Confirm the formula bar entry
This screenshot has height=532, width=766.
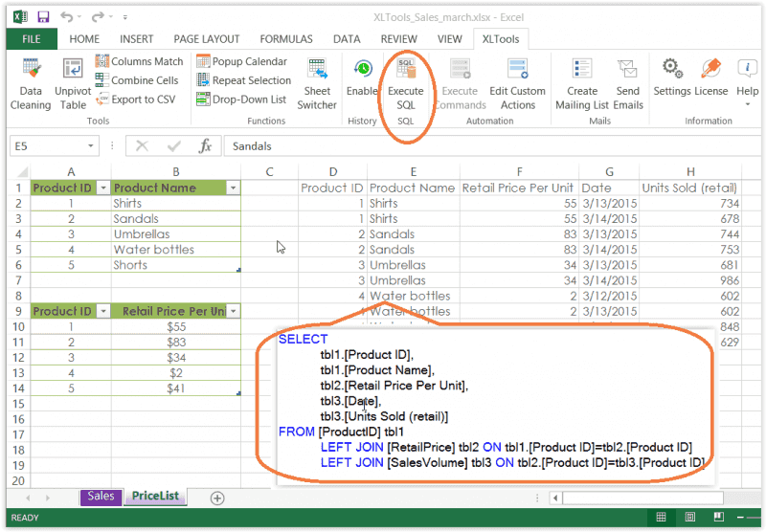coord(174,146)
